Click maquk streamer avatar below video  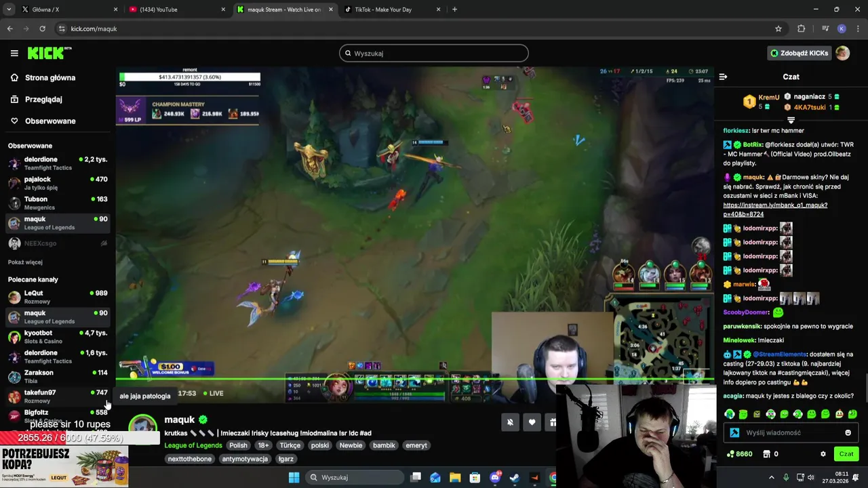point(142,428)
